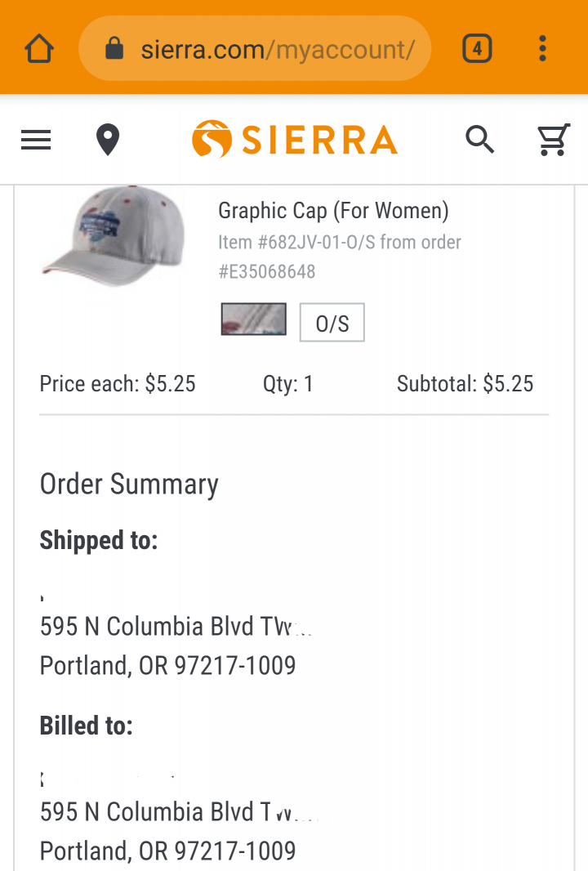Open the browser three-dot overflow menu
Viewport: 588px width, 871px height.
(x=542, y=49)
